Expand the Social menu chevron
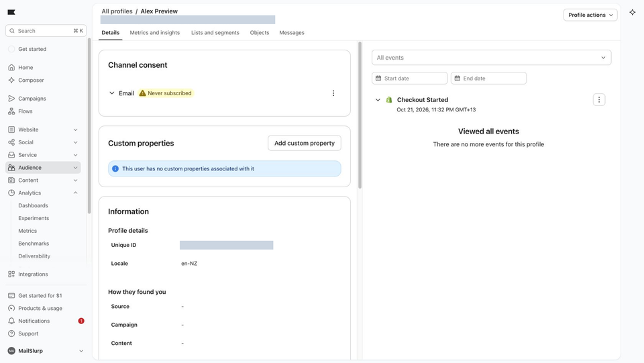644x363 pixels. point(76,142)
